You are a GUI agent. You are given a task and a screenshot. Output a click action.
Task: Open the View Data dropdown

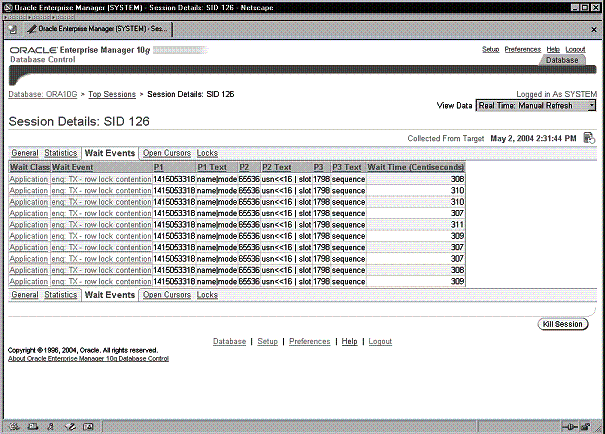[536, 106]
